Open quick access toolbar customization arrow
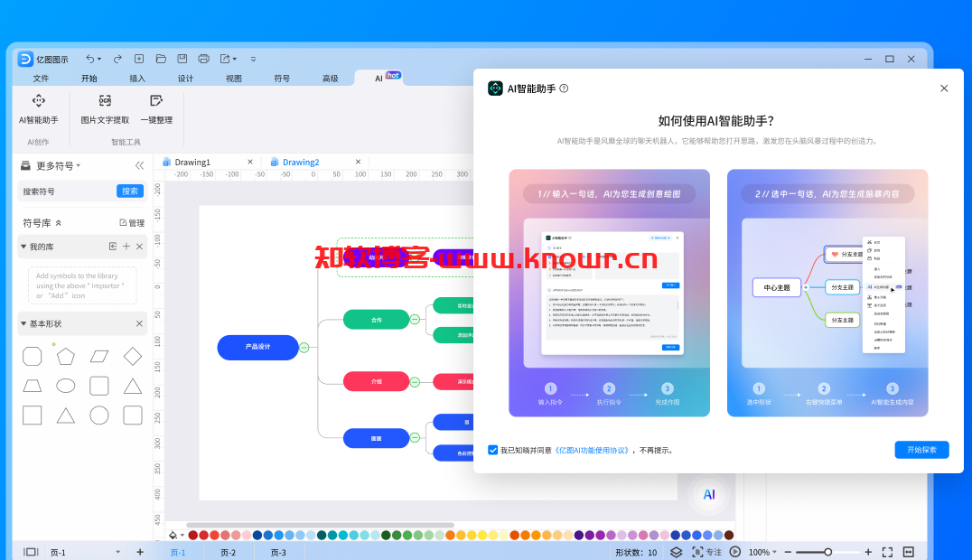The height and width of the screenshot is (560, 972). tap(253, 60)
